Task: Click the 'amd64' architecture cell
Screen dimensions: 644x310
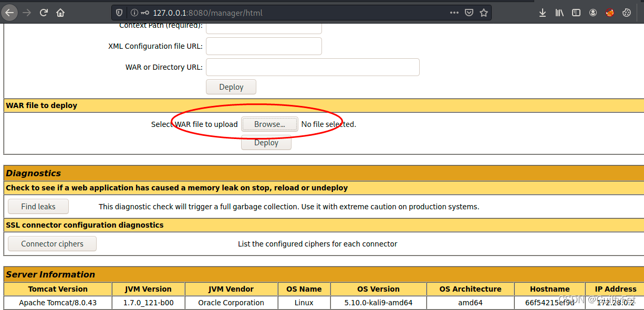Action: click(x=470, y=303)
